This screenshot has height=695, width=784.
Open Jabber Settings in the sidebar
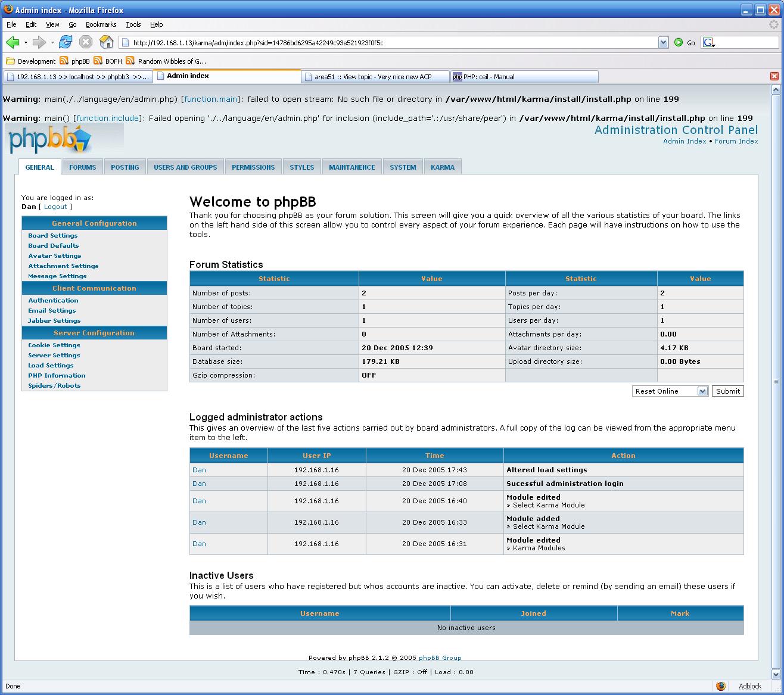click(54, 320)
